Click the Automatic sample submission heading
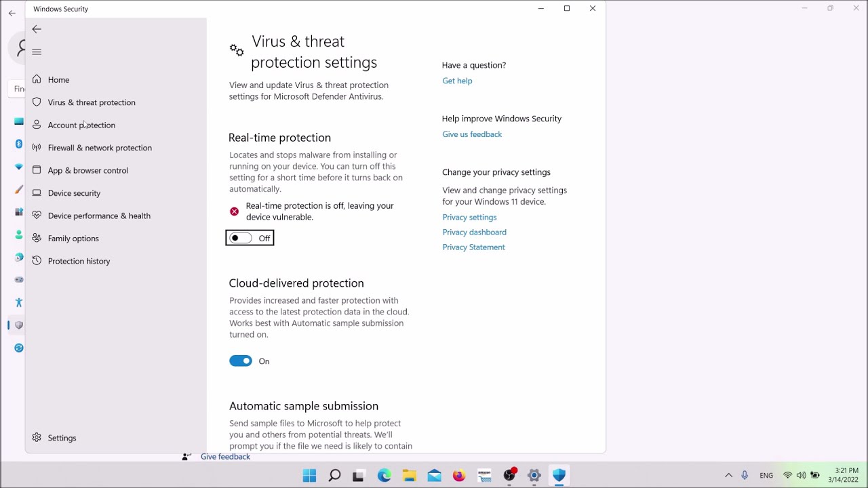 [304, 406]
